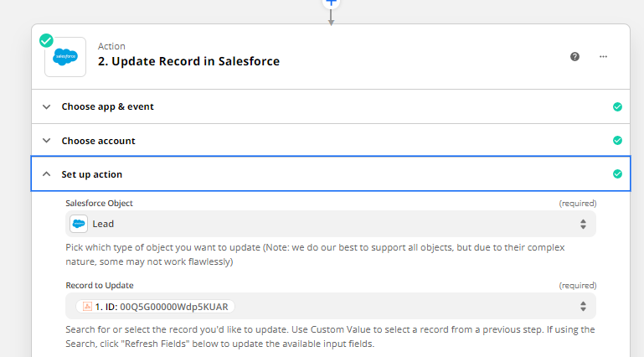The height and width of the screenshot is (357, 644).
Task: Expand the Choose account chevron
Action: tap(46, 141)
